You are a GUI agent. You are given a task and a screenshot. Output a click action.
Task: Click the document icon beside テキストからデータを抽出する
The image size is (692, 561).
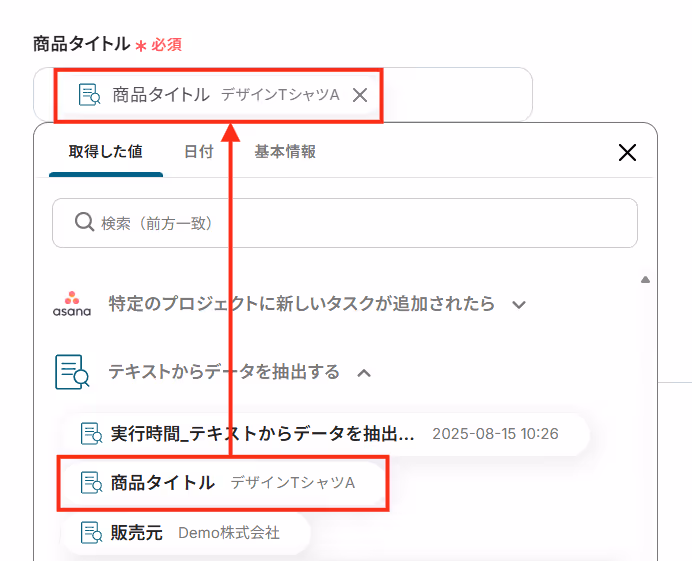72,372
